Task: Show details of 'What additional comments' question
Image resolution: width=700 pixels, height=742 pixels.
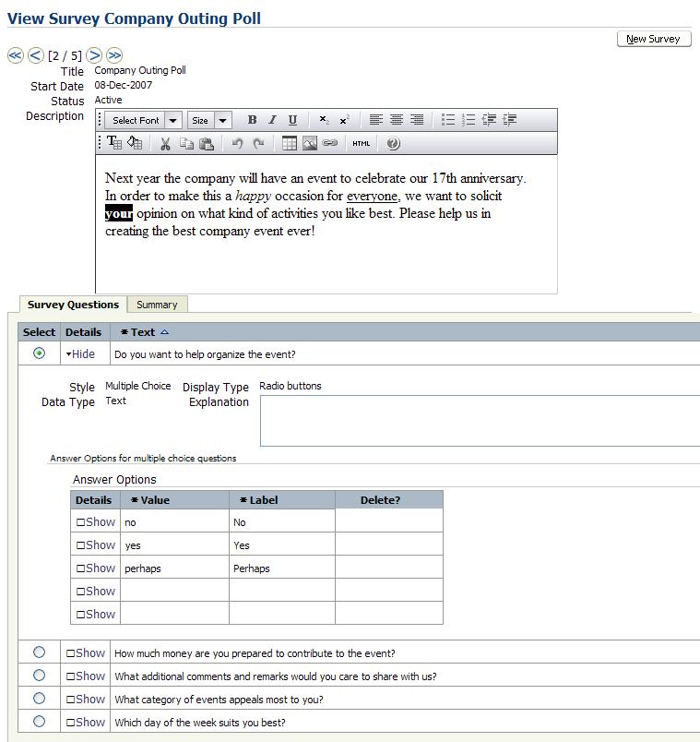Action: tap(86, 676)
